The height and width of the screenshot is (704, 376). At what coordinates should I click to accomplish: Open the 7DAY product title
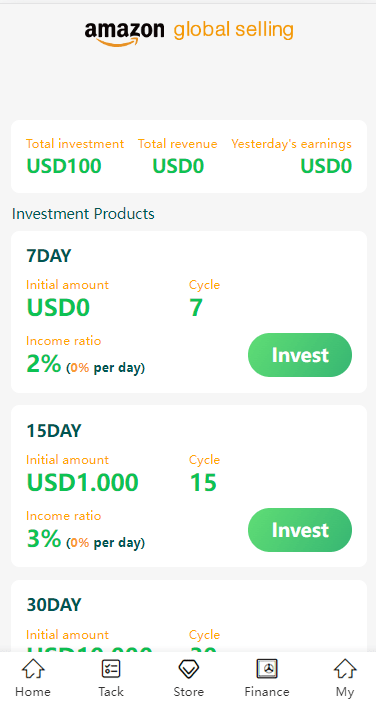[49, 256]
